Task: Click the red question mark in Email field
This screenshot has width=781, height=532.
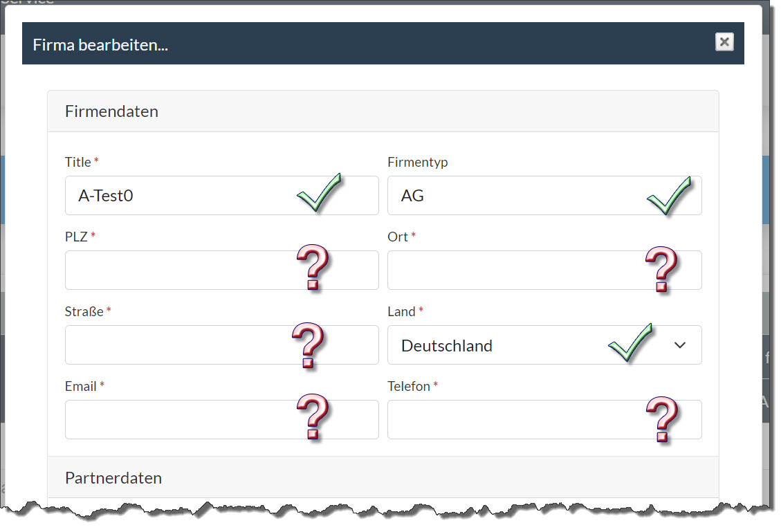Action: coord(313,417)
